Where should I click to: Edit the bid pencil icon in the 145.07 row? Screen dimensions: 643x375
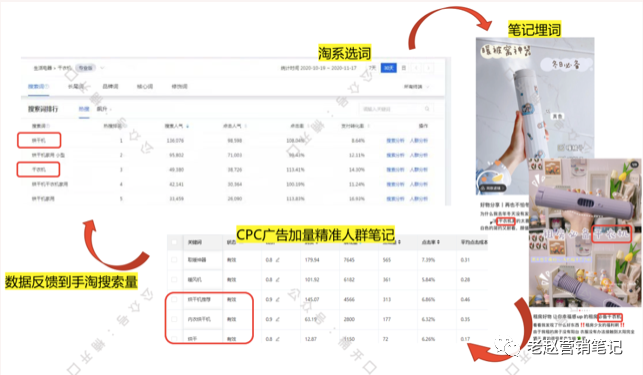point(277,300)
